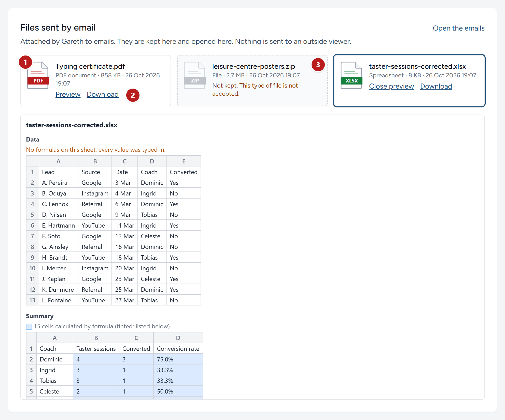
Task: Click the 'K. Dunmore' lead cell
Action: (59, 290)
